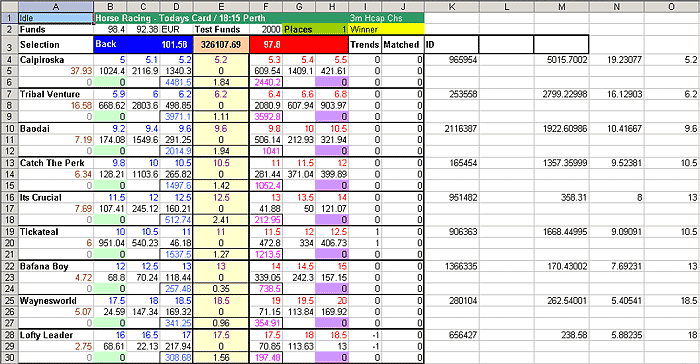
Task: Click Tribal Venture lay price 6.4
Action: 266,94
